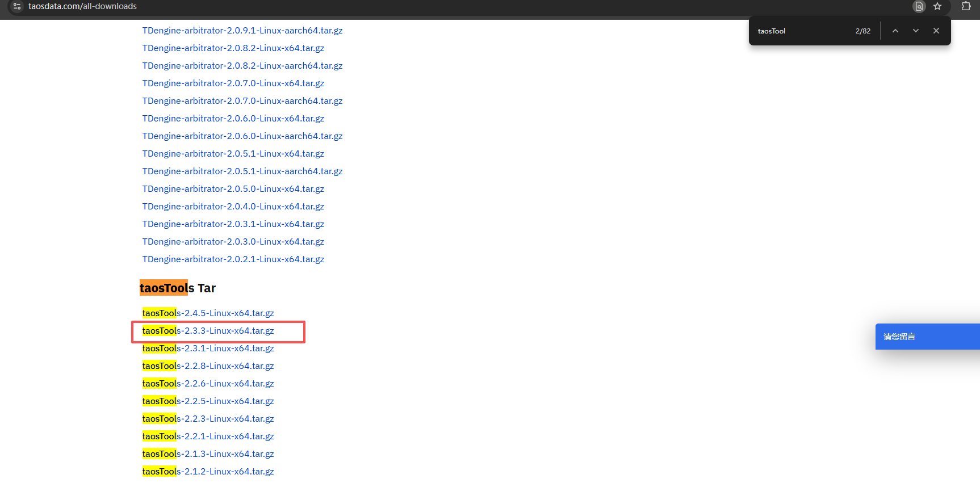This screenshot has width=980, height=483.
Task: Download taosTools-2.3.3-Linux-x64.tar.gz
Action: tap(208, 331)
